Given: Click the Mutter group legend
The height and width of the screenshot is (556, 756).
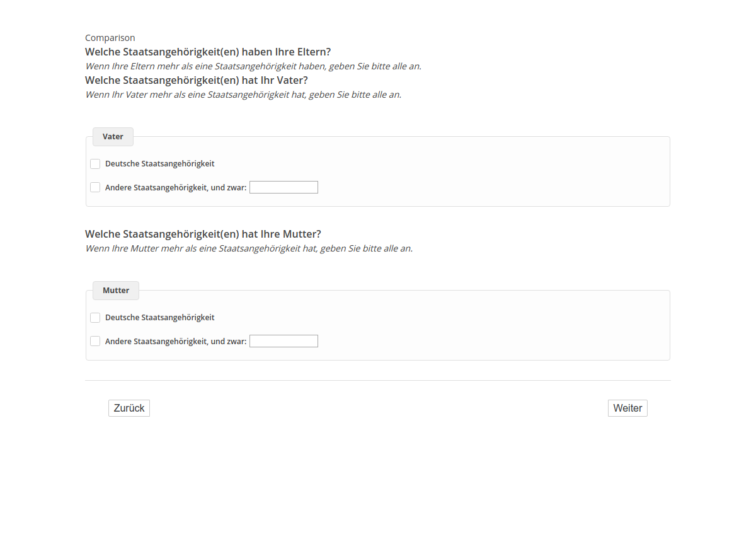Looking at the screenshot, I should (x=116, y=291).
